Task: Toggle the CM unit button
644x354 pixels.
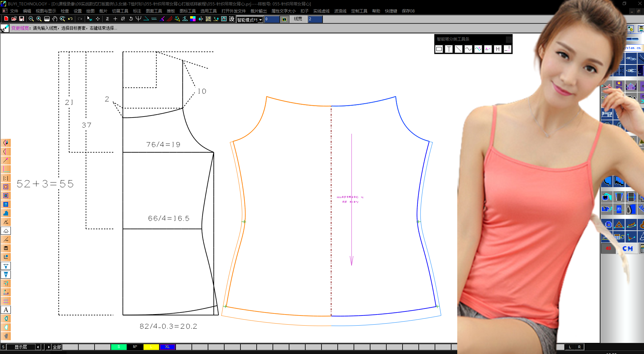Action: (627, 249)
